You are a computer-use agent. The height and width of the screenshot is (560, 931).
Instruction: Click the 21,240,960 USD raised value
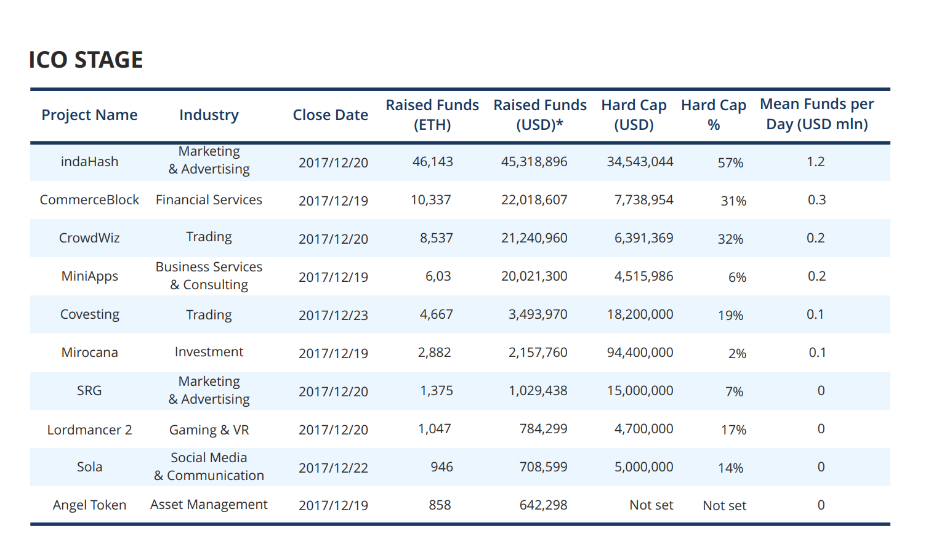tap(534, 238)
